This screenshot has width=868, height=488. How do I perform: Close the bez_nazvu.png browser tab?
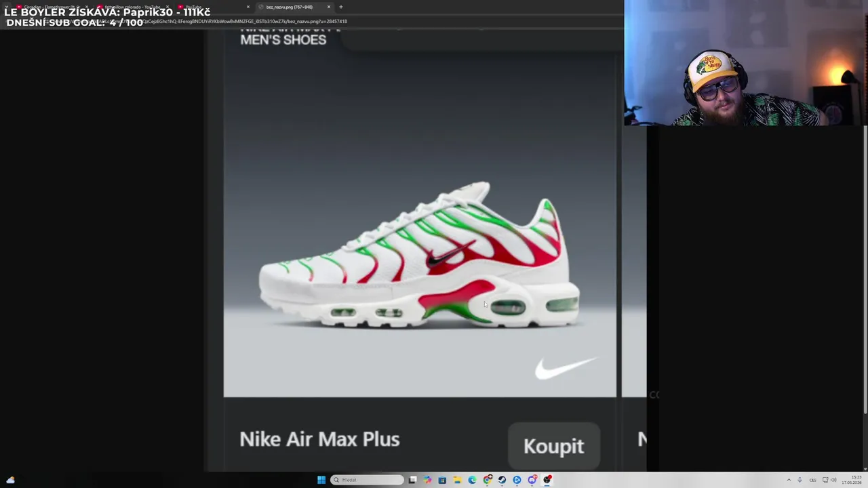coord(329,7)
